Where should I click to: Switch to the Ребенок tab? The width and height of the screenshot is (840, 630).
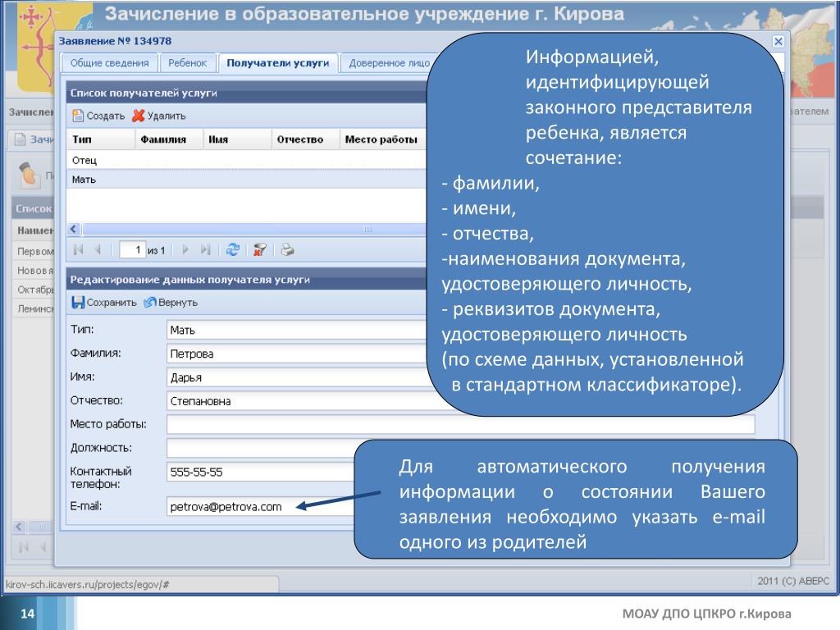coord(188,63)
